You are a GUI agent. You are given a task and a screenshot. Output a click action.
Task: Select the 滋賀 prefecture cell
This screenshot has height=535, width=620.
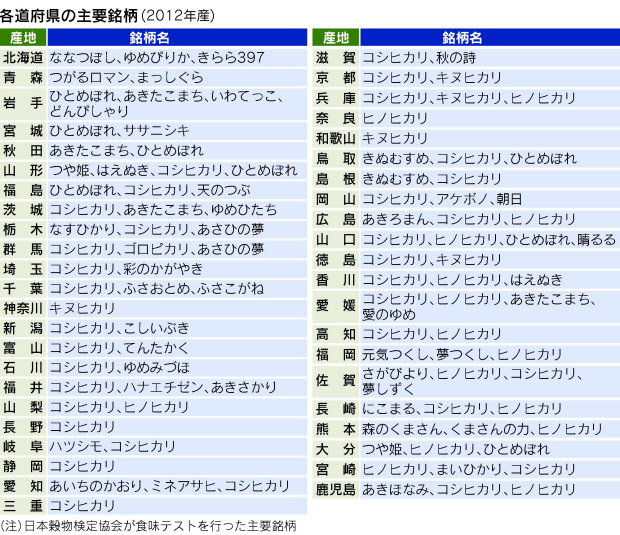point(335,57)
